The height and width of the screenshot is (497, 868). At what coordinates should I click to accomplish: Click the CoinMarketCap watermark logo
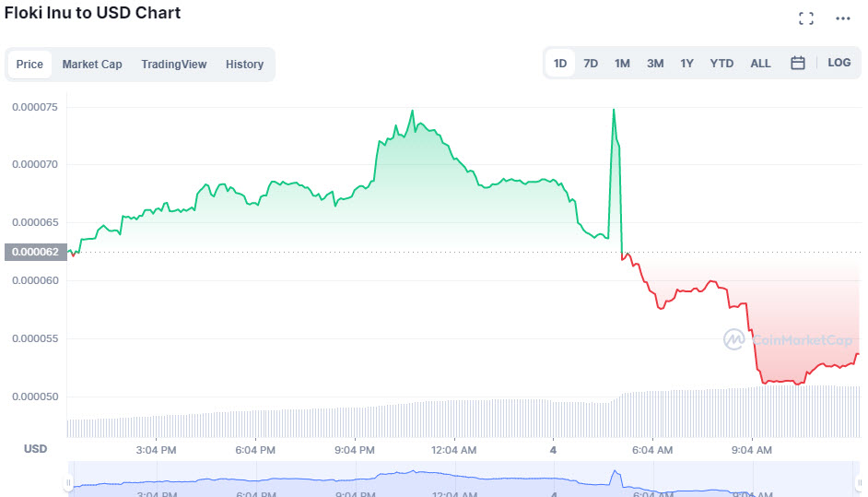[x=788, y=339]
